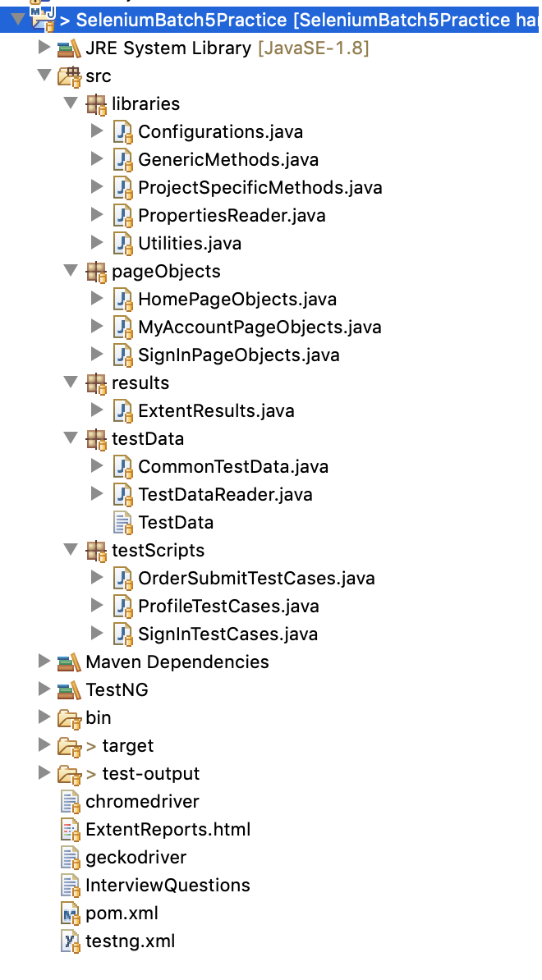542x980 pixels.
Task: Click the JRE System Library icon
Action: 69,48
